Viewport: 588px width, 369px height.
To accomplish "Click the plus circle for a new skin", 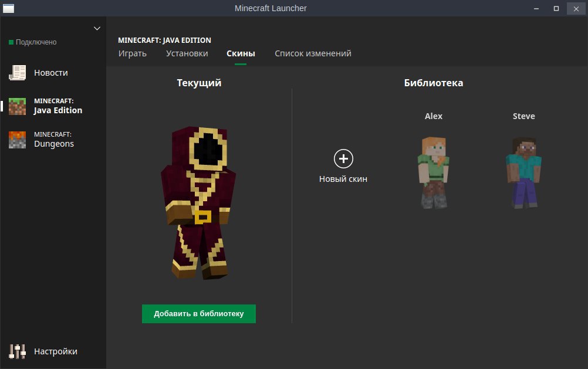I will click(343, 158).
